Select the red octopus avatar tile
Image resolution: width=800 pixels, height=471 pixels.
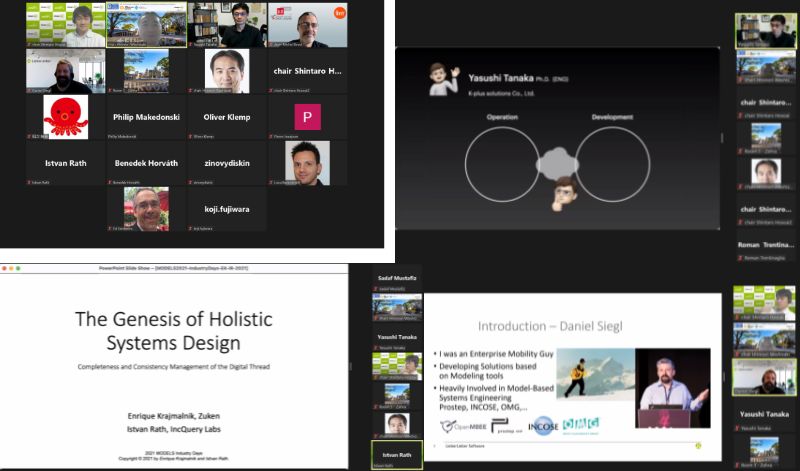tap(66, 117)
